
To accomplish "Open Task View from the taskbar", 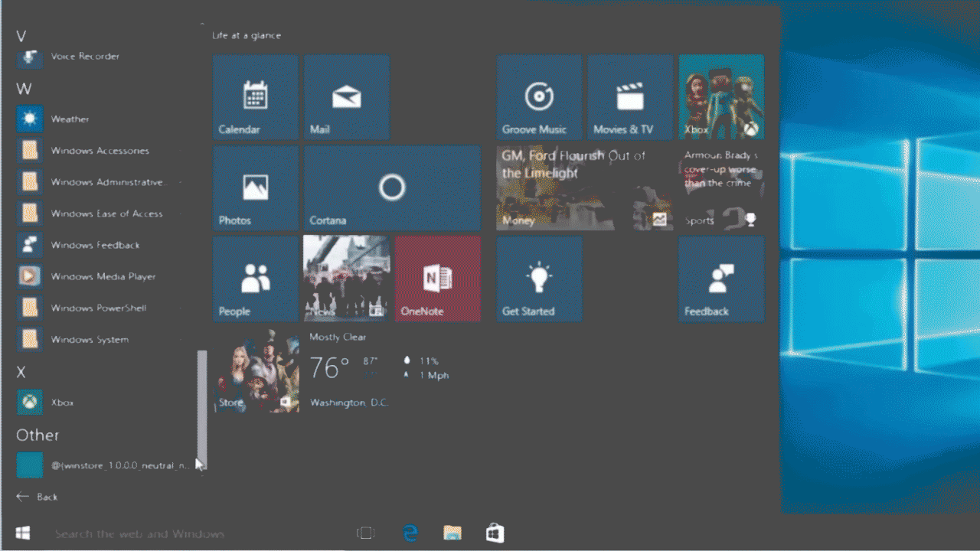I will point(366,533).
